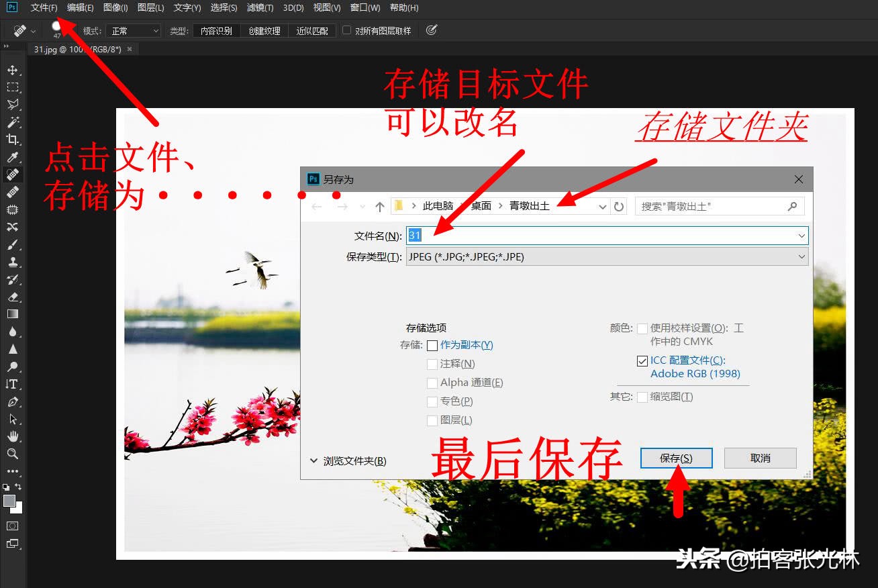Open the 模式 blending mode dropdown
Image resolution: width=878 pixels, height=588 pixels.
133,30
